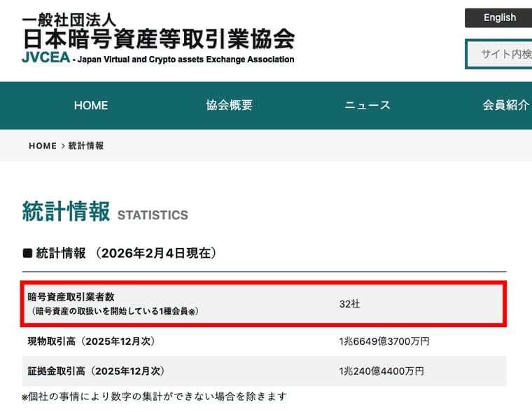Select the 証拠金取引高 (2025年12月次) label
The image size is (532, 412).
95,371
